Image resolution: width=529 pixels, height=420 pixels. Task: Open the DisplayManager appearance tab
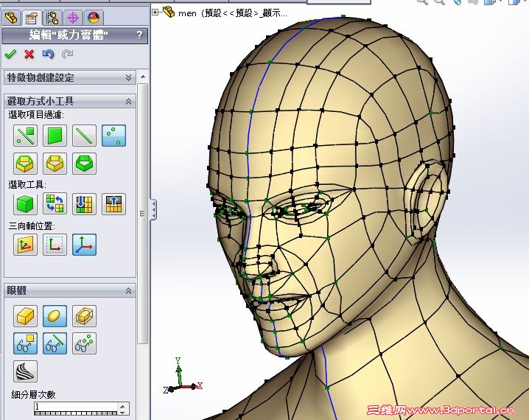point(94,18)
